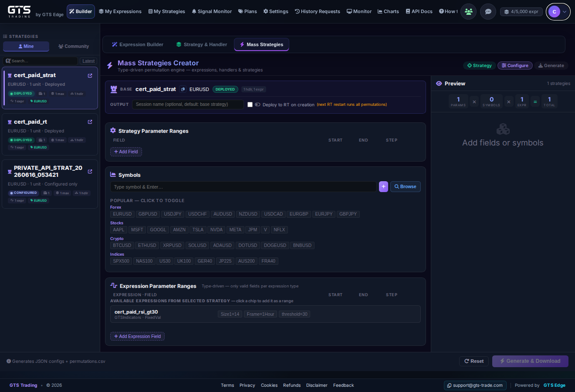Open the chat bubble icon in header
575x392 pixels.
[x=488, y=12]
